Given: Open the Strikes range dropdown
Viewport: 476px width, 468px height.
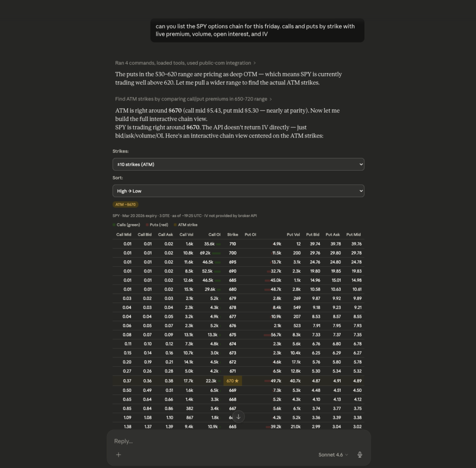Looking at the screenshot, I should point(238,165).
